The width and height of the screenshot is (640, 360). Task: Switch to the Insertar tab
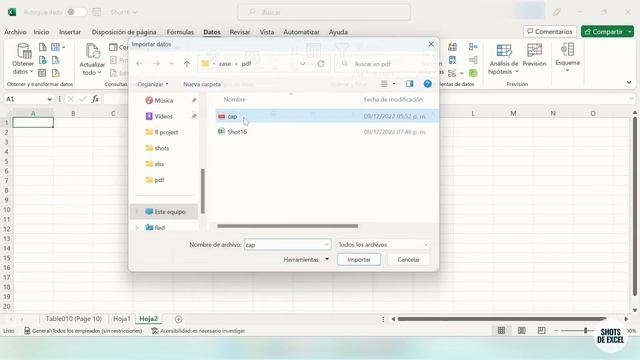click(x=70, y=32)
